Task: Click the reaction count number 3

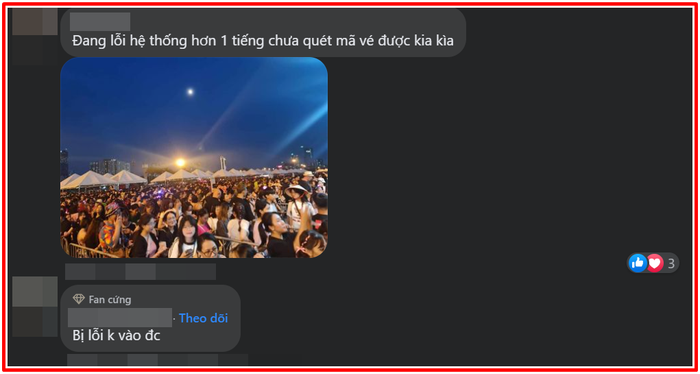Action: (x=671, y=264)
